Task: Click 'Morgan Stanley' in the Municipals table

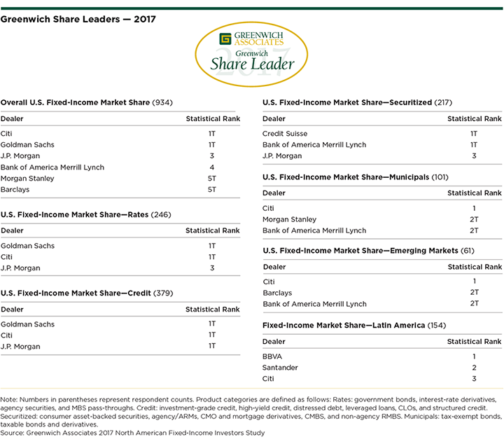Action: pos(289,220)
